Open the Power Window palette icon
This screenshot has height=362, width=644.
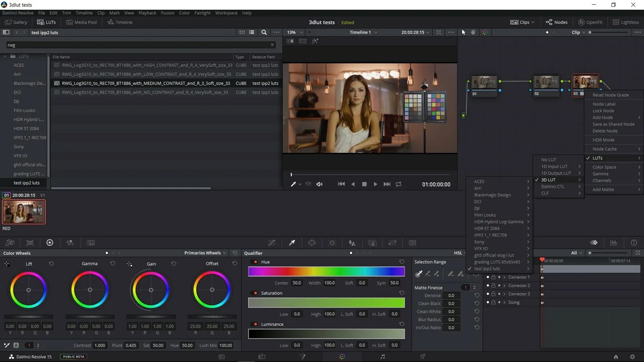[x=312, y=243]
